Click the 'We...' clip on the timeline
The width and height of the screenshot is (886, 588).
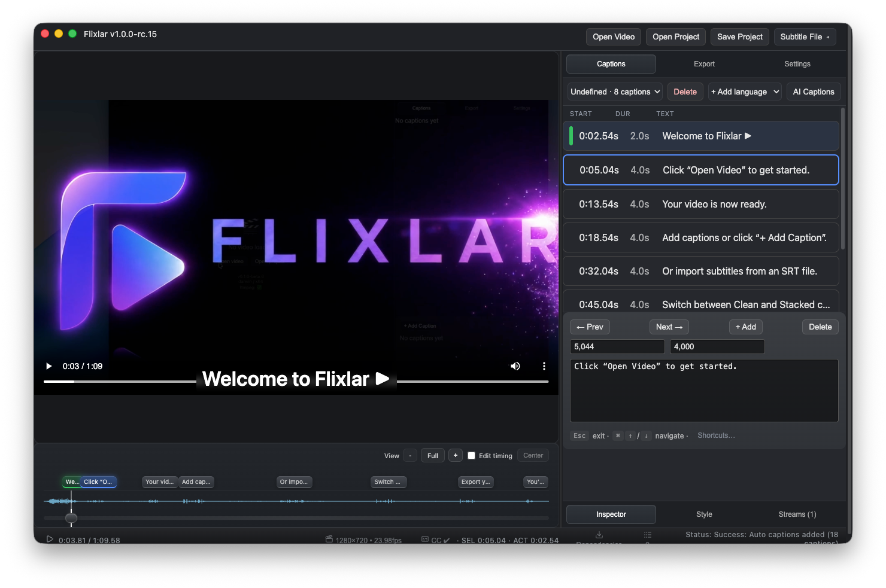(71, 482)
